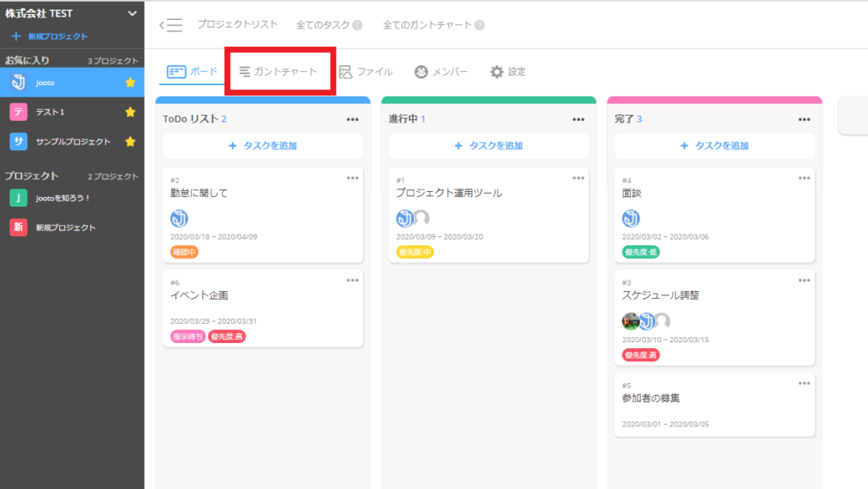Open the 設定 gear tab
868x489 pixels.
click(x=508, y=72)
